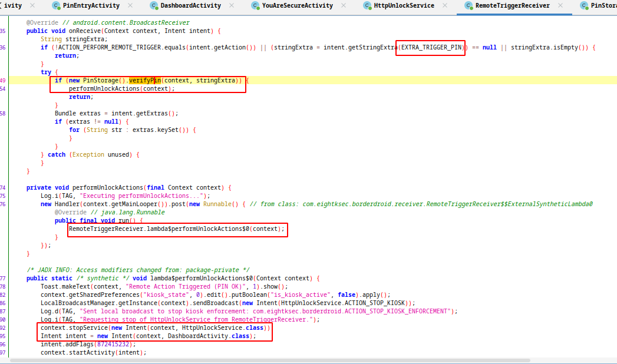Click the PinStorage tab class icon
The image size is (617, 364).
[584, 6]
